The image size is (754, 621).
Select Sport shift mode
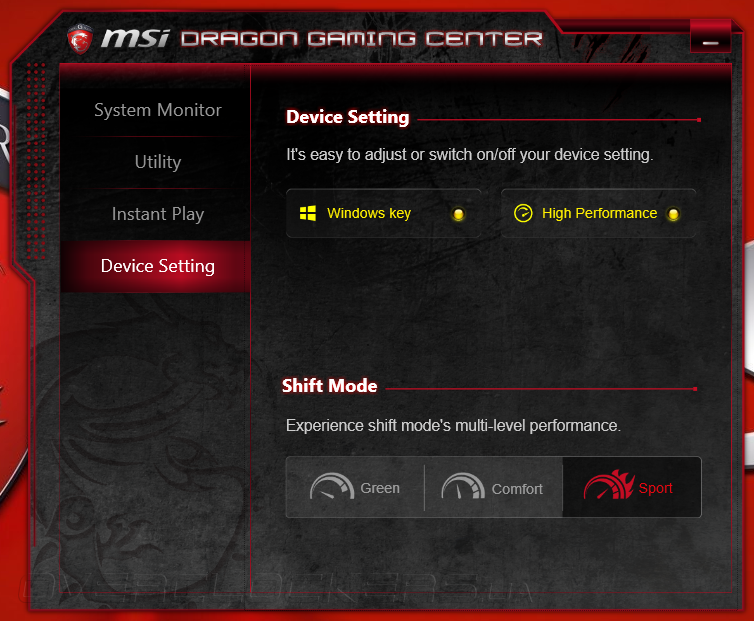632,487
